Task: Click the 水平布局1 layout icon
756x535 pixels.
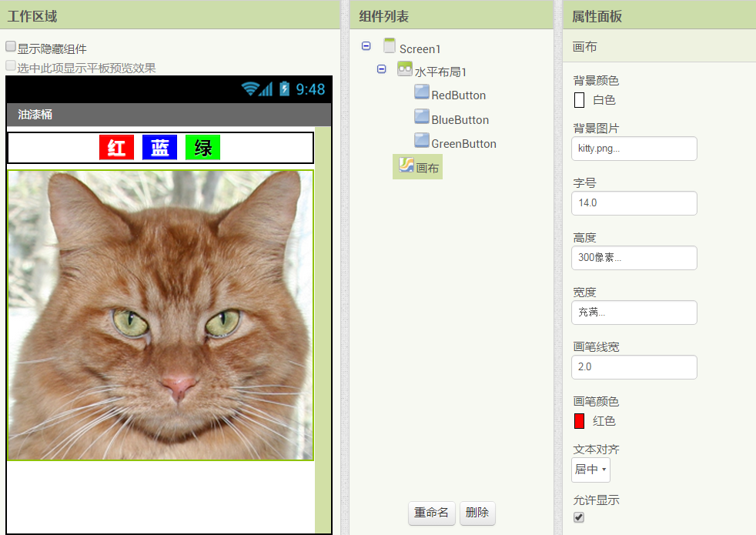Action: 405,69
